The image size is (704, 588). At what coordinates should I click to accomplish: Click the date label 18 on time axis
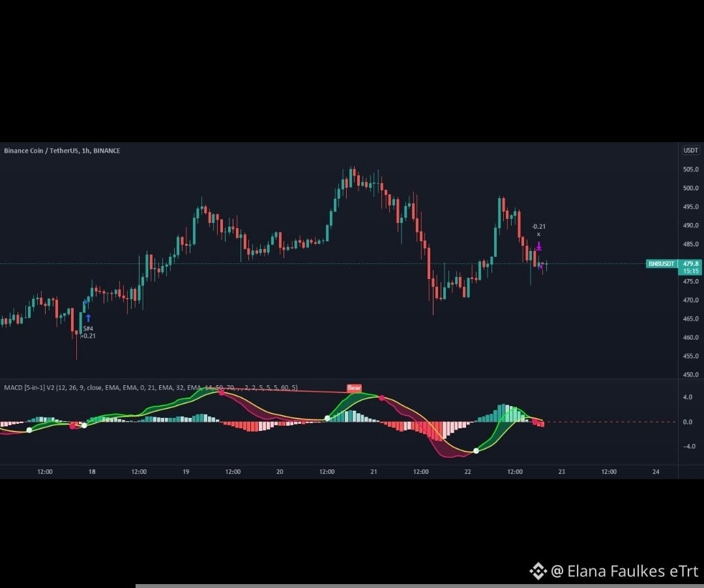tap(92, 472)
